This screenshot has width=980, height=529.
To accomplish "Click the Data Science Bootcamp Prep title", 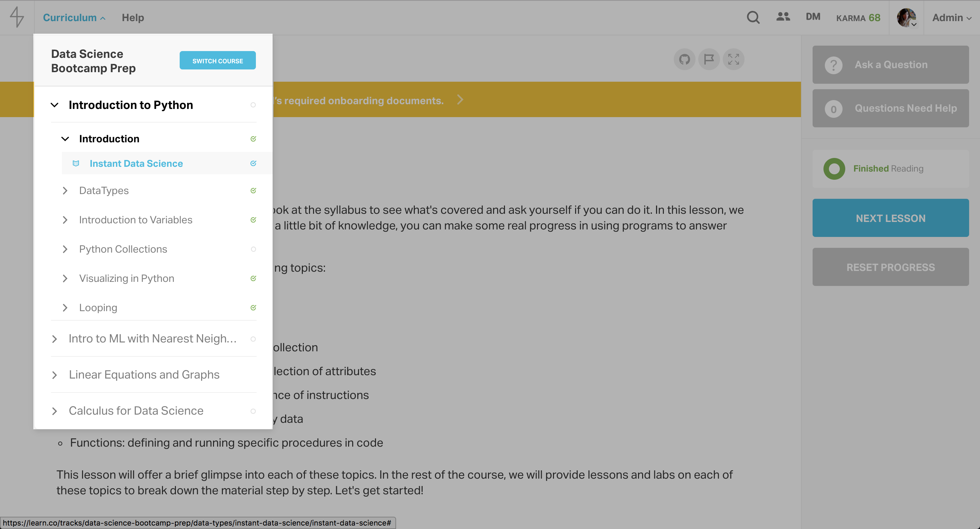I will pyautogui.click(x=93, y=61).
